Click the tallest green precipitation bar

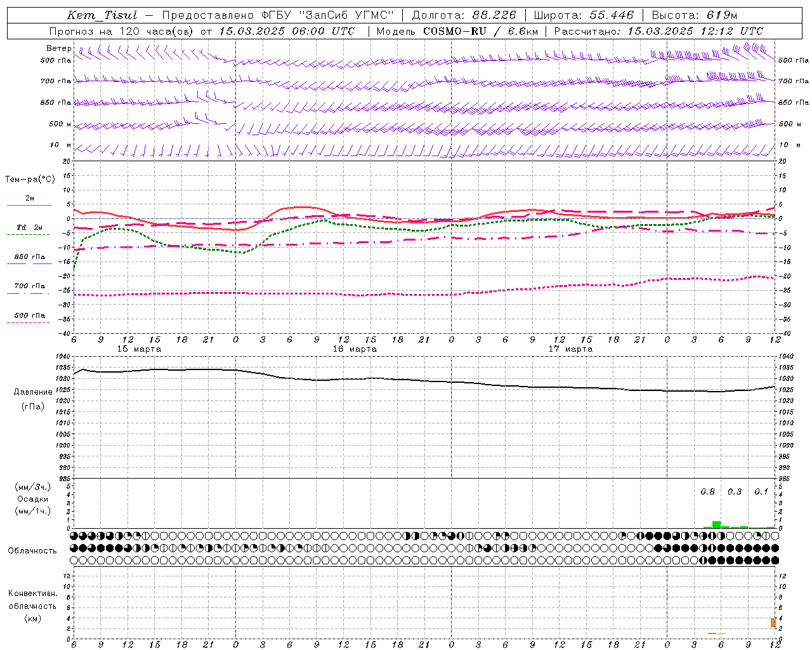[x=716, y=524]
